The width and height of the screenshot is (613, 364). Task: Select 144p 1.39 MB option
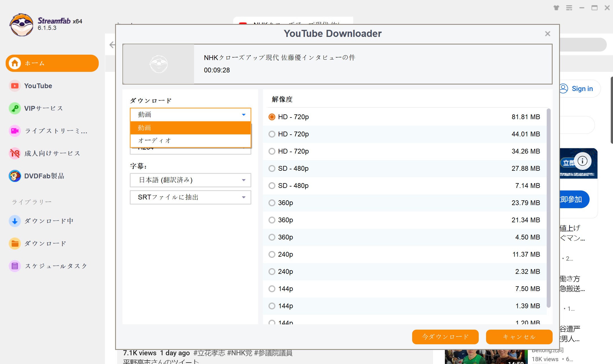(405, 306)
